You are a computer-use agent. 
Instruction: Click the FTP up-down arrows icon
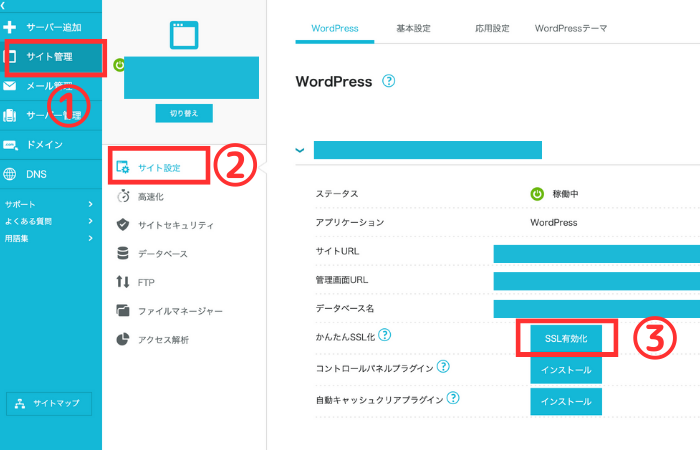(123, 282)
